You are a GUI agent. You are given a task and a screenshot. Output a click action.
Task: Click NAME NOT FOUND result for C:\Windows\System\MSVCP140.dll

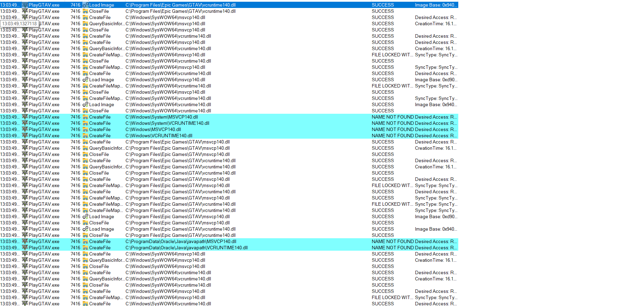pyautogui.click(x=393, y=117)
